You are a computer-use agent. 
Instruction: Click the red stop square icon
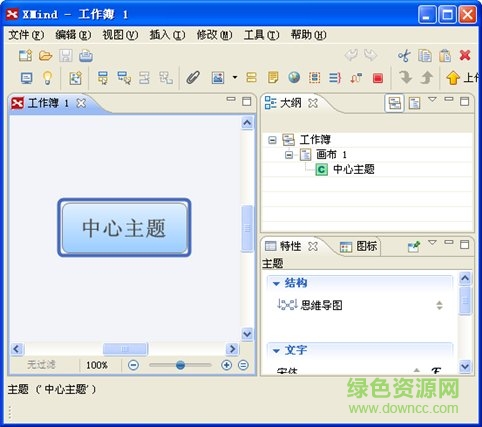pos(378,78)
